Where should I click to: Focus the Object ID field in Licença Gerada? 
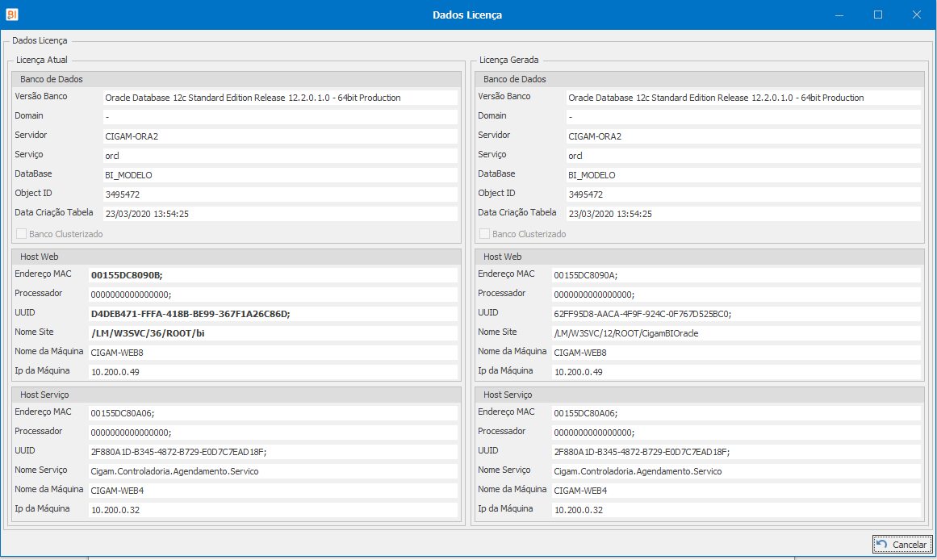coord(742,194)
